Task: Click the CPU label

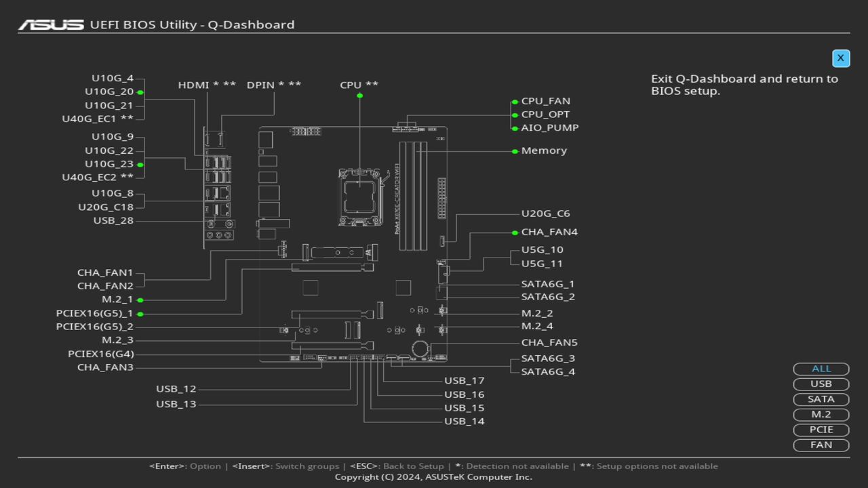Action: tap(359, 85)
